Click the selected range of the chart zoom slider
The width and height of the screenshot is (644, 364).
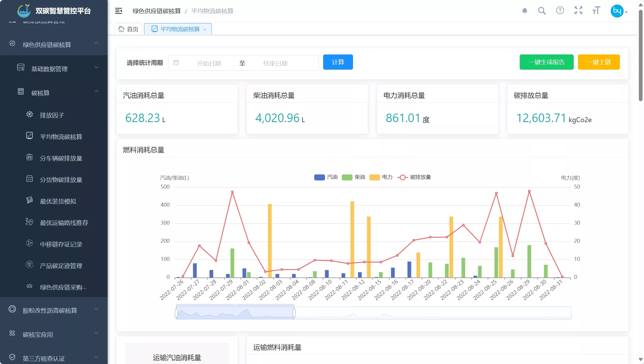pos(235,313)
